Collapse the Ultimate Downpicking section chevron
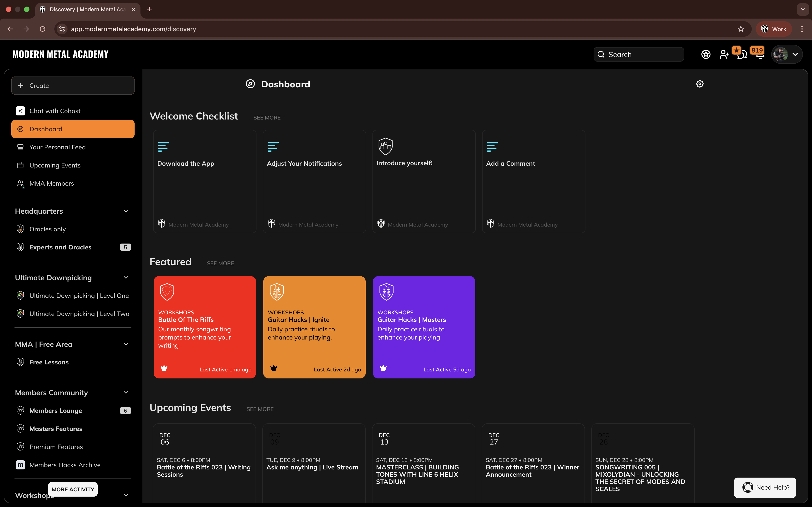The image size is (812, 507). click(x=126, y=278)
